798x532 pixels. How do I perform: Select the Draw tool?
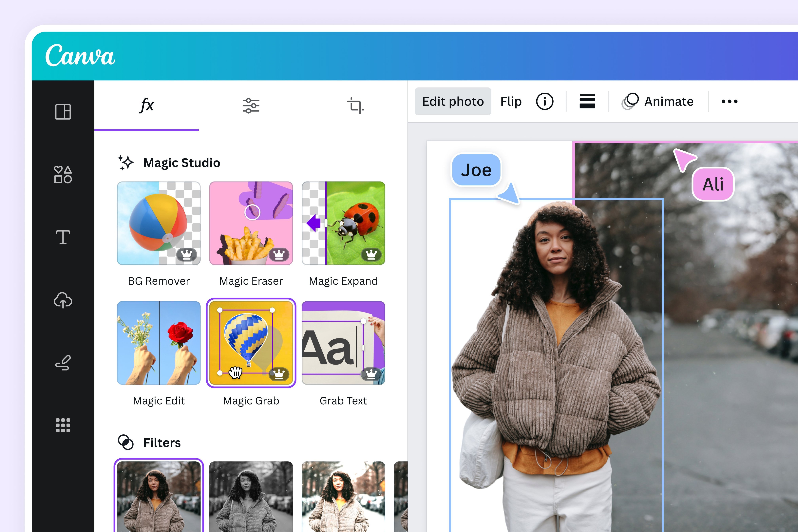tap(62, 362)
